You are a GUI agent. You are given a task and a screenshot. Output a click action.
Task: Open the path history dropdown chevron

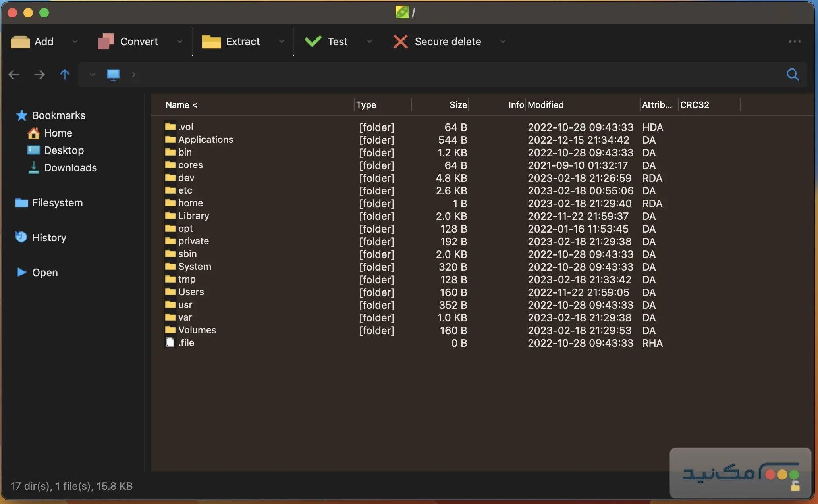[x=92, y=75]
